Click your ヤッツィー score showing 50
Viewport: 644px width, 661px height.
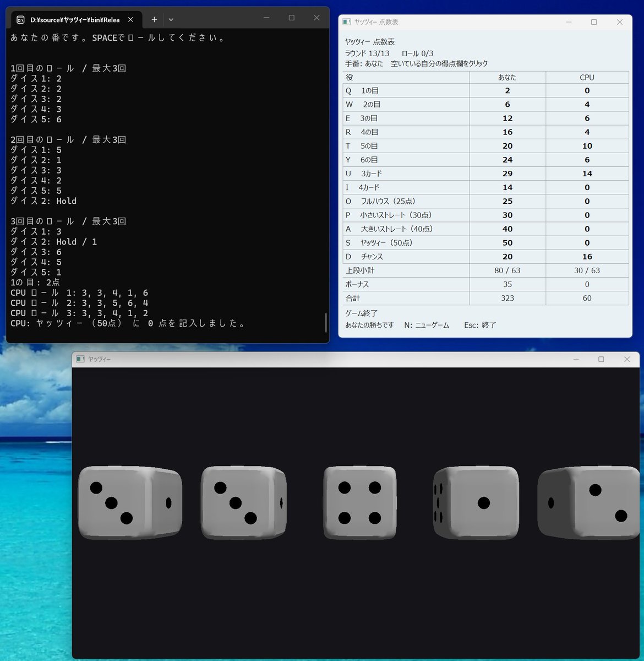pos(507,242)
